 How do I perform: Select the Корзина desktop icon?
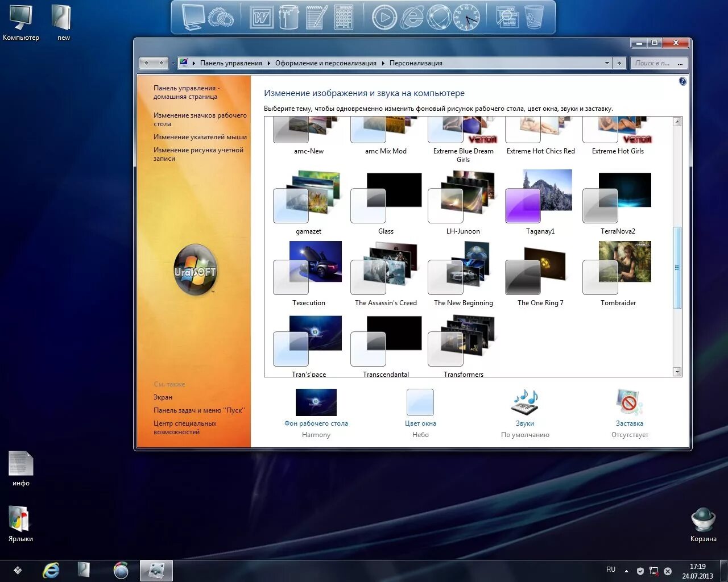click(x=704, y=524)
